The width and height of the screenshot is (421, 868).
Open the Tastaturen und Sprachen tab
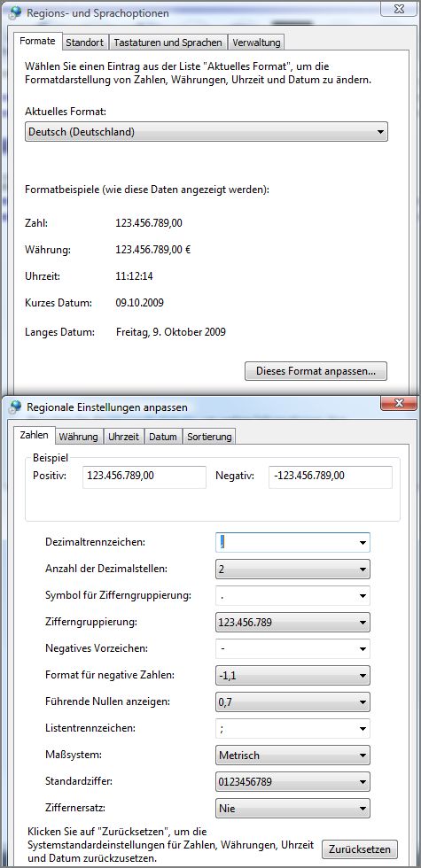(x=168, y=43)
